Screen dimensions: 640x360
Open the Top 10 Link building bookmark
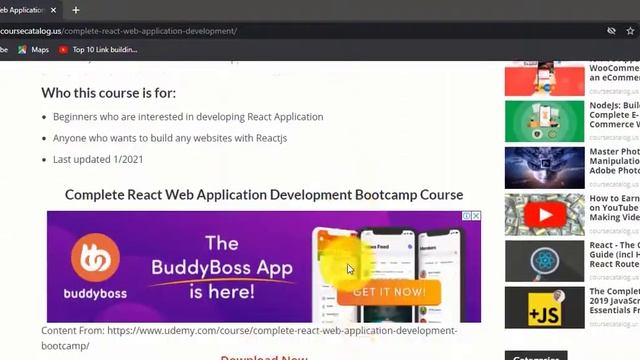pyautogui.click(x=98, y=50)
